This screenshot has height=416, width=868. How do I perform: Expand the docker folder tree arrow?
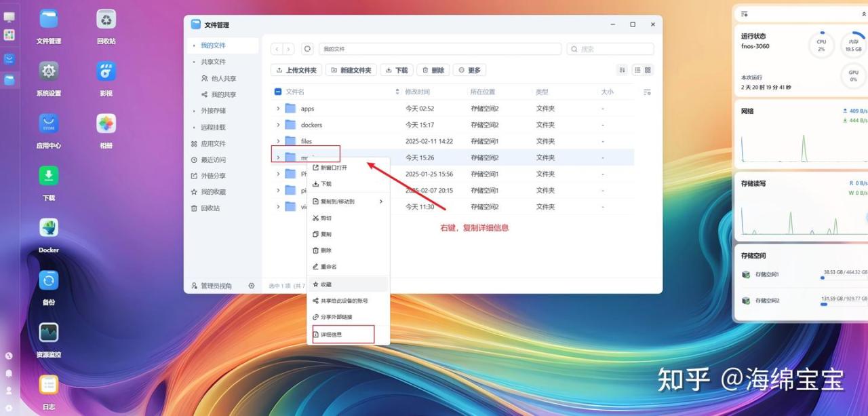[278, 125]
